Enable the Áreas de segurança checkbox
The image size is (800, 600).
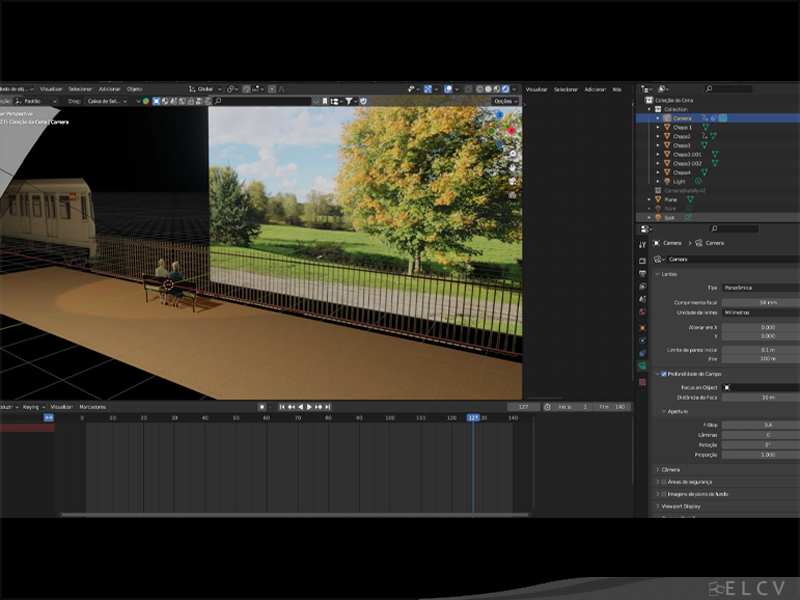click(x=663, y=481)
